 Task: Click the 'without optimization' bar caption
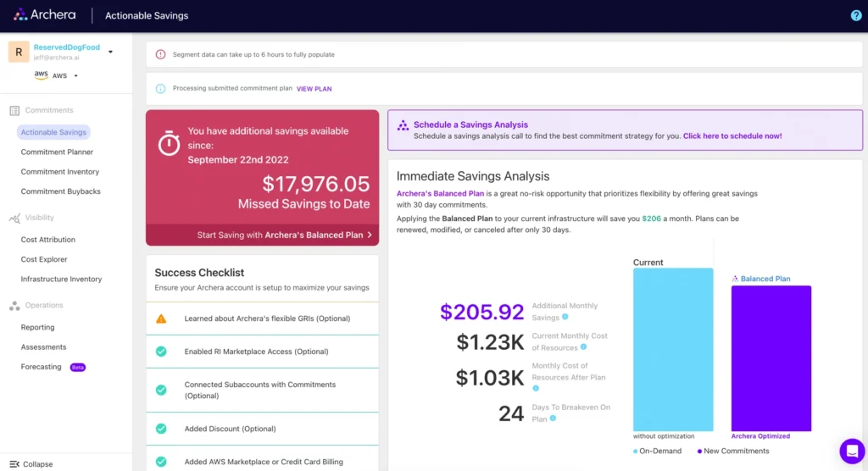tap(664, 436)
